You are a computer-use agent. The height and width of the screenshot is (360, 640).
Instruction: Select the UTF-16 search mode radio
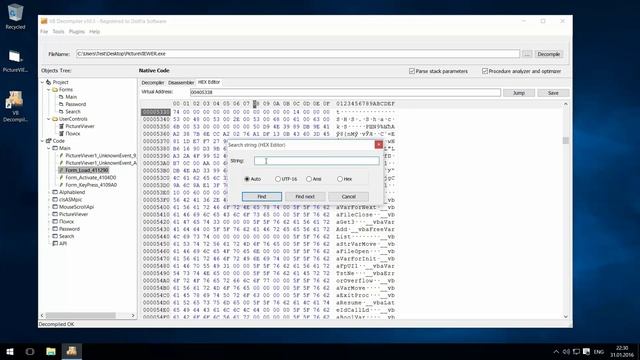(x=278, y=179)
